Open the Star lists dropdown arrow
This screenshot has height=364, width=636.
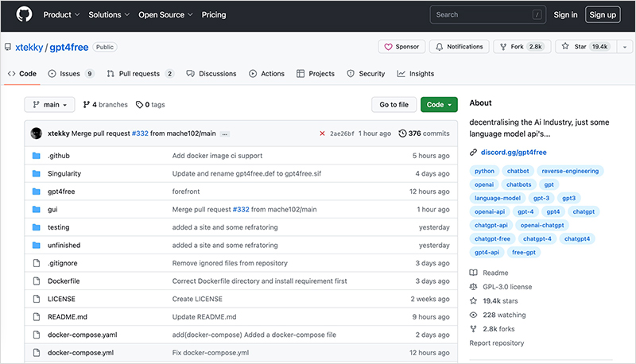(625, 47)
